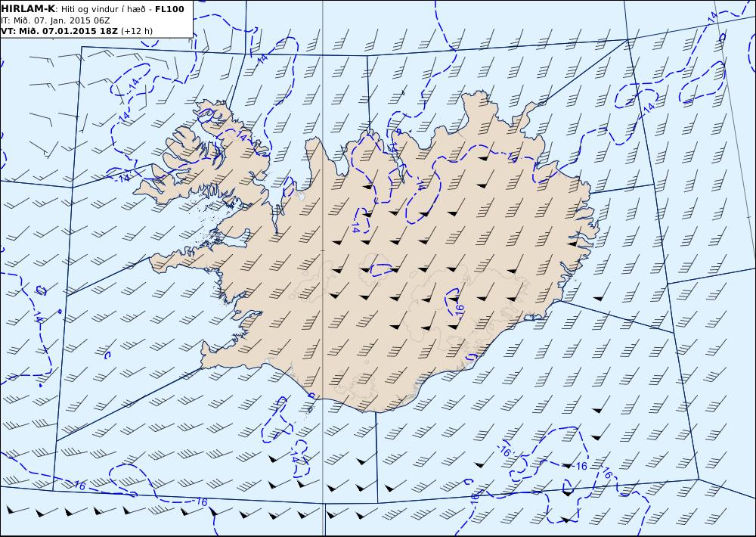Click the HIRLAM-K model name in the legend
The image size is (756, 537).
point(28,9)
